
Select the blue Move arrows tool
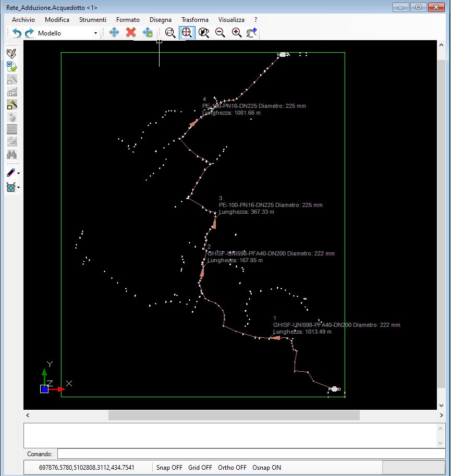(114, 32)
